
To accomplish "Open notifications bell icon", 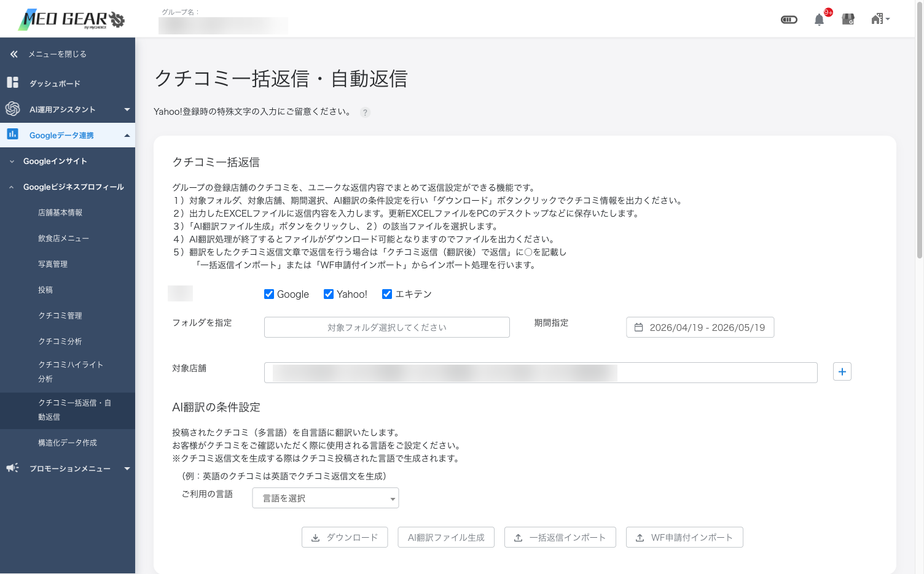I will point(819,20).
